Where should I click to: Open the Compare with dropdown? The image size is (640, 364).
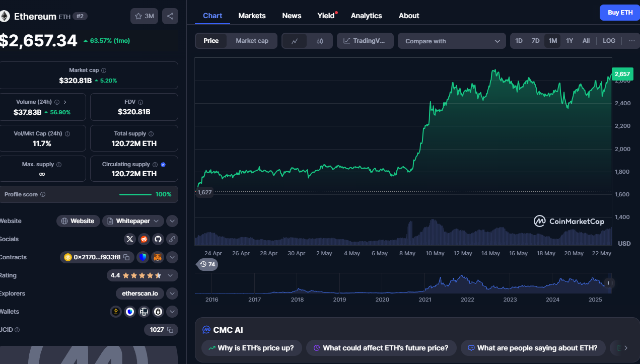(452, 41)
